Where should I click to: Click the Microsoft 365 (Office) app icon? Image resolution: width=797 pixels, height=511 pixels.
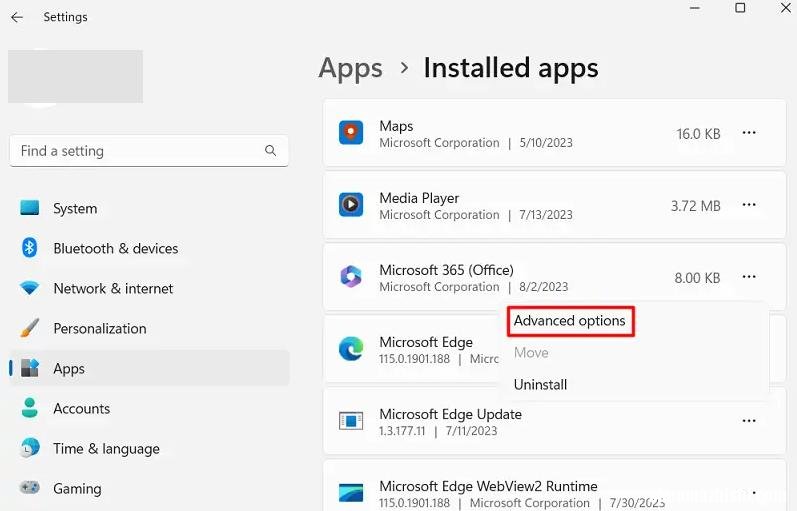point(351,277)
